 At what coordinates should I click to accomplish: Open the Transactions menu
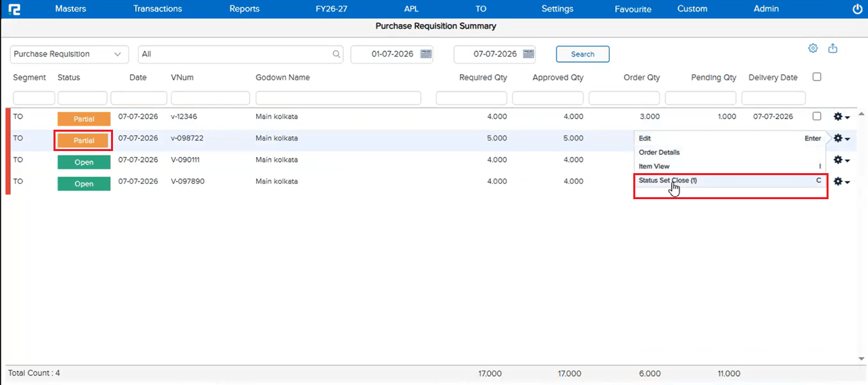[x=158, y=9]
